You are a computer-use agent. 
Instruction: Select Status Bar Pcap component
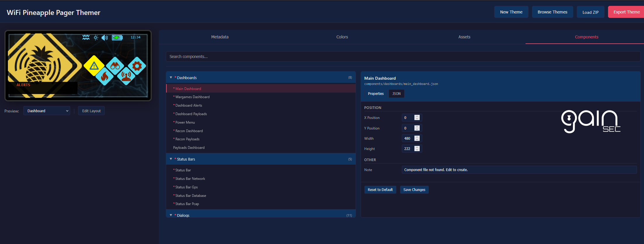click(x=261, y=204)
